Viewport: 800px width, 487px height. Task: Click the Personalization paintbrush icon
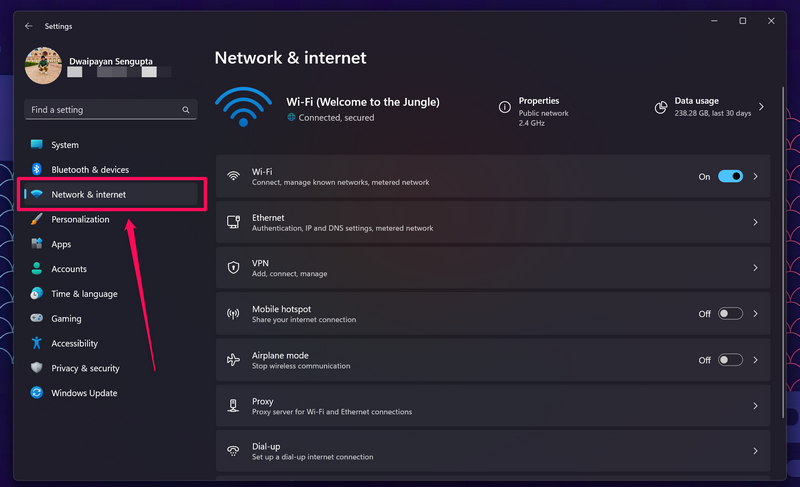click(37, 219)
